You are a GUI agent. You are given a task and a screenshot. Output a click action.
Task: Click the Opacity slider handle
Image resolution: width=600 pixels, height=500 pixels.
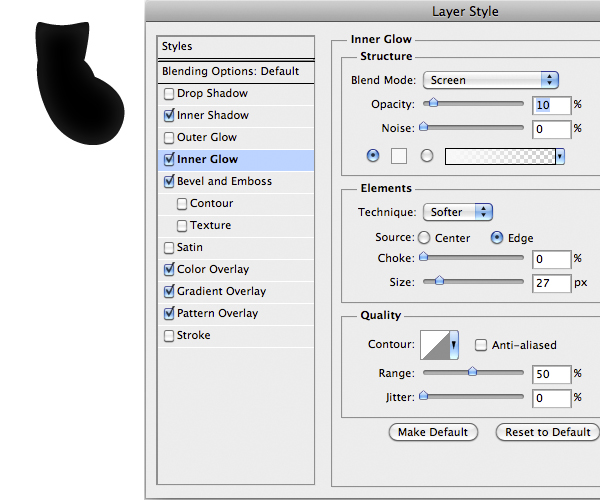click(431, 103)
